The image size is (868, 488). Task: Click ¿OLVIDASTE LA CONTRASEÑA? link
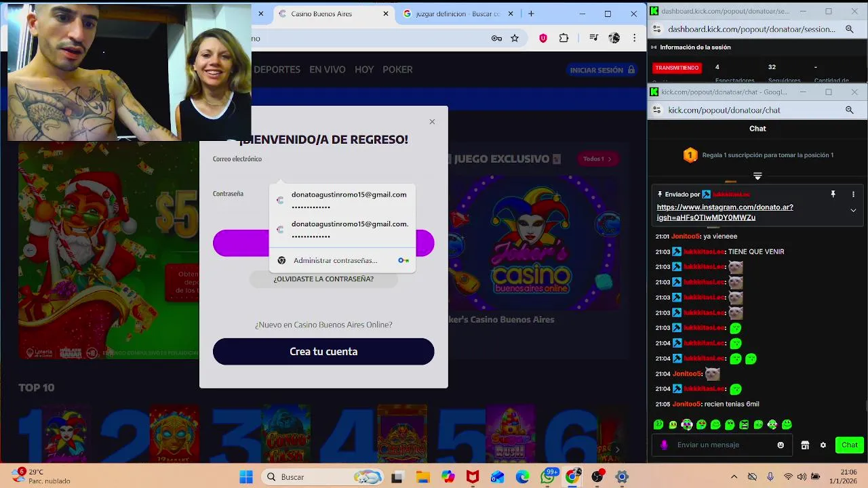click(x=323, y=279)
